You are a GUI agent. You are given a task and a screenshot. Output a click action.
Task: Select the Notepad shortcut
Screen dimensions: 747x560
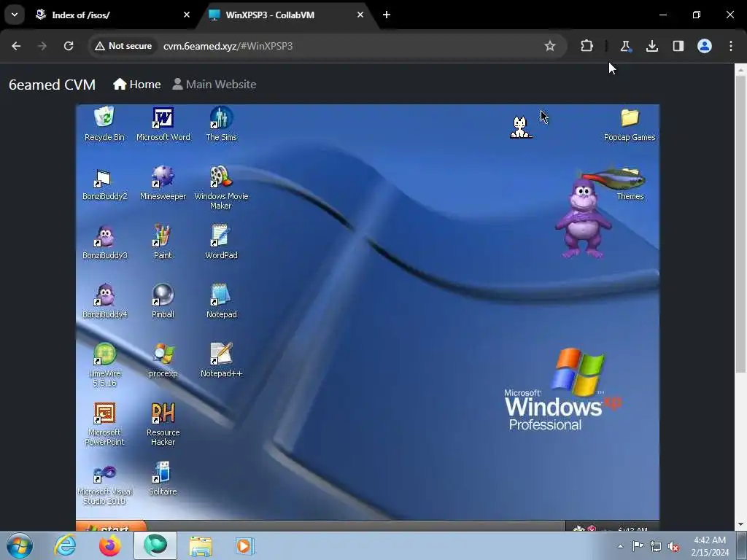221,302
